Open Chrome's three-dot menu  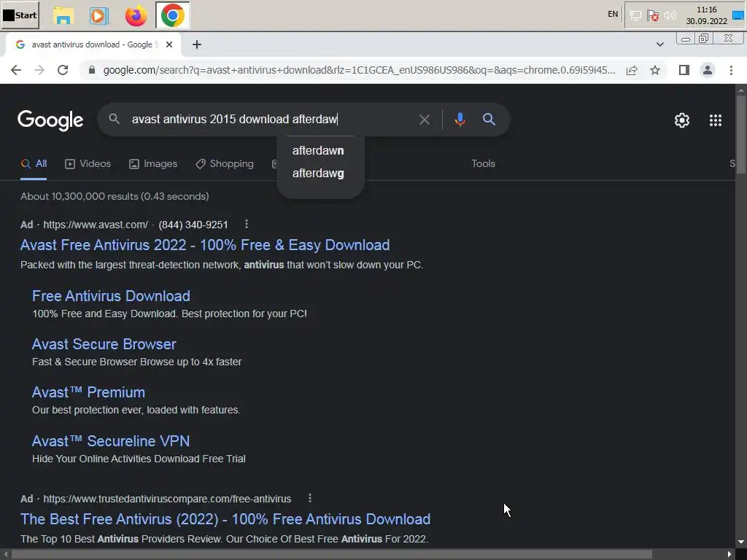(731, 71)
